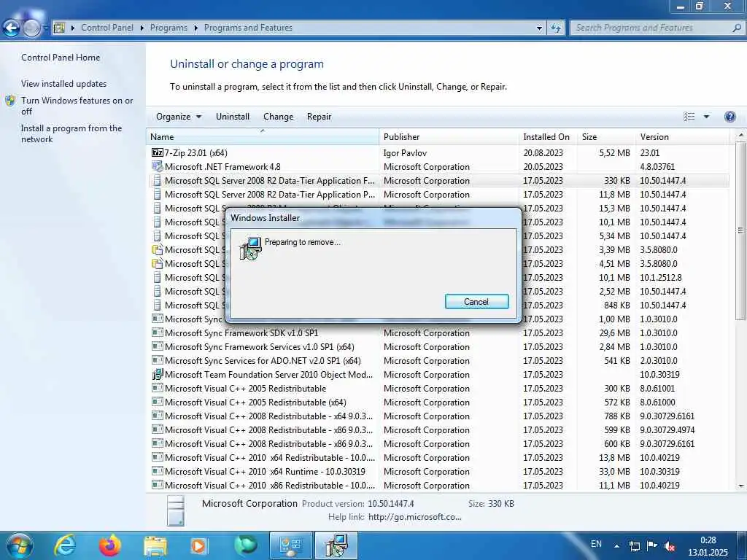Click Programs in breadcrumb path
The height and width of the screenshot is (560, 747).
[169, 28]
